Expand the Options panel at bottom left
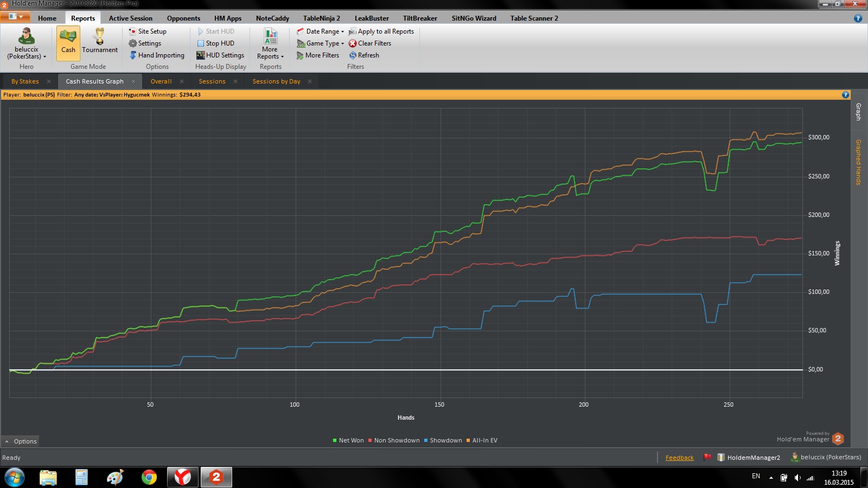 tap(21, 441)
